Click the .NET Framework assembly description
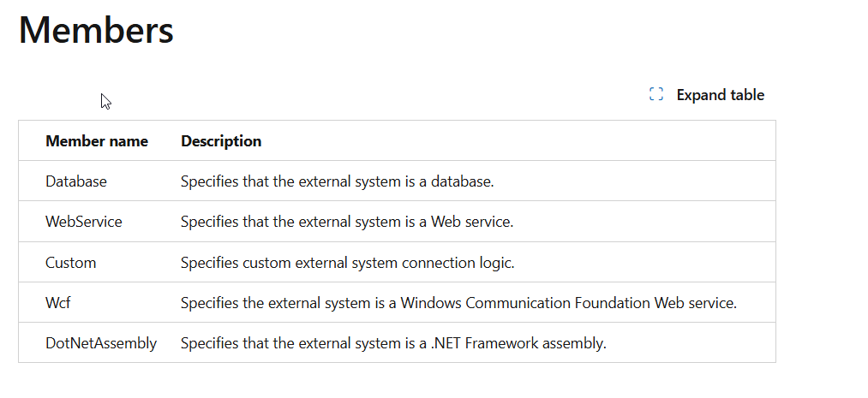868x398 pixels. (x=393, y=343)
